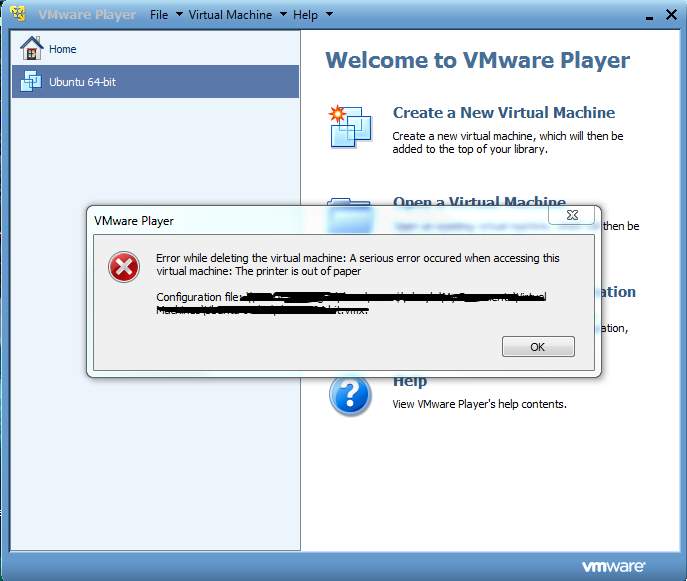Select Home label in the library list
The image size is (687, 581).
[63, 49]
